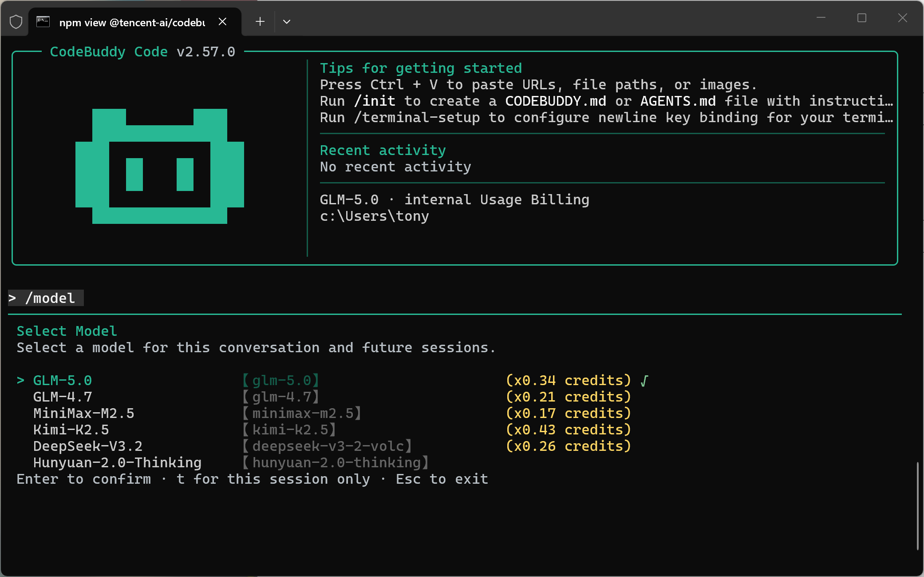Select DeepSeek-V3.2 model entry
Screen dimensions: 924x577
88,446
